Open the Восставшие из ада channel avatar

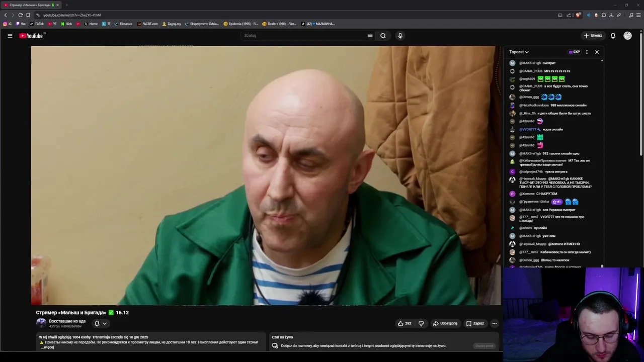point(41,323)
